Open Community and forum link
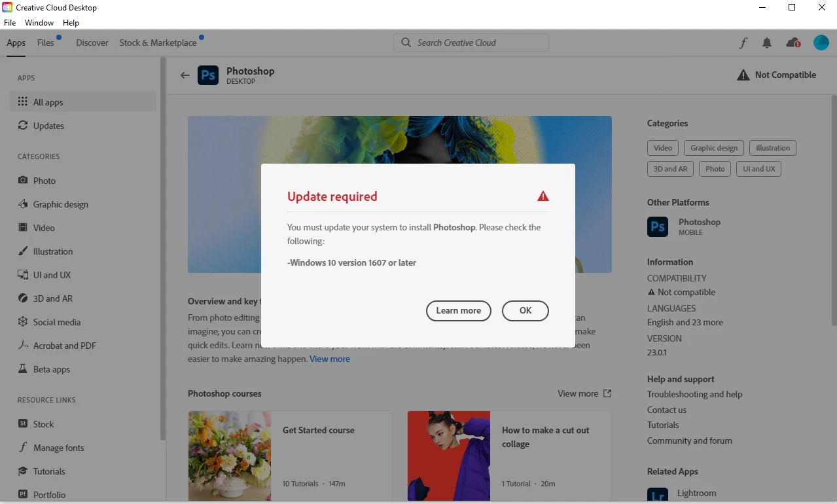Viewport: 837px width, 504px height. pyautogui.click(x=690, y=441)
